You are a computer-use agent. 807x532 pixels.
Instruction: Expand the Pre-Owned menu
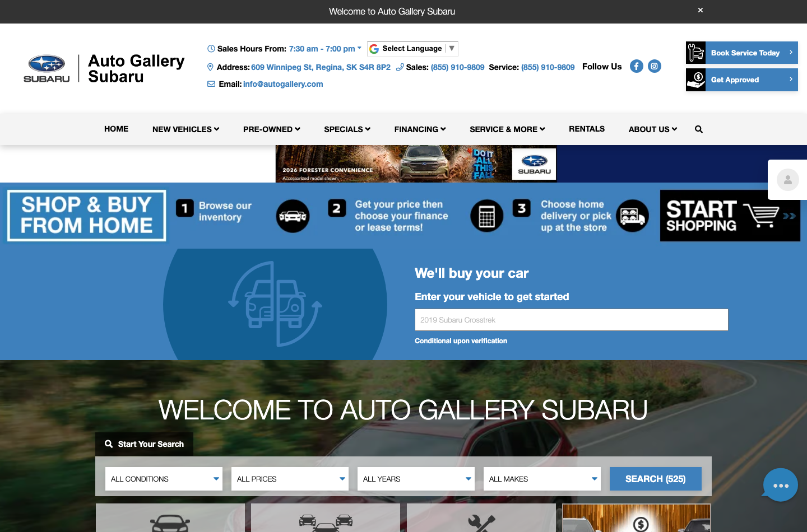pos(272,129)
